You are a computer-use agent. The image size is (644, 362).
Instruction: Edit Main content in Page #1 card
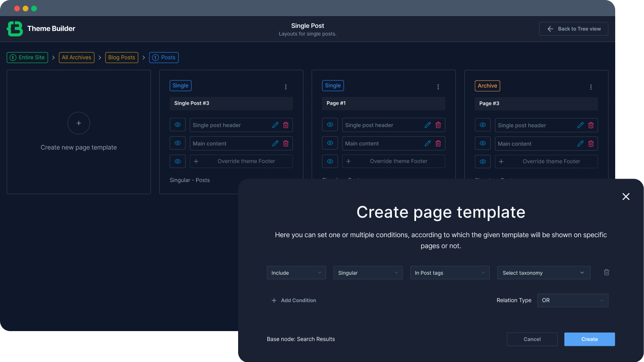[428, 144]
